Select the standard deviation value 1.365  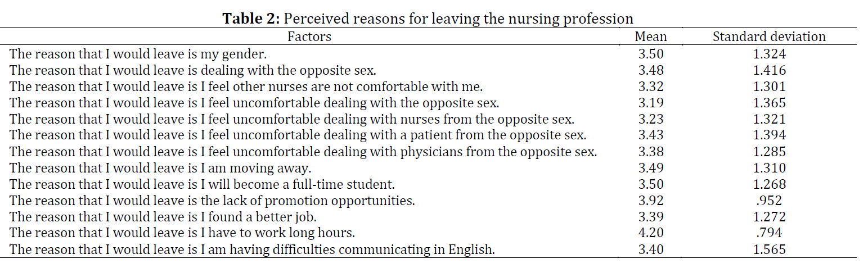(769, 103)
